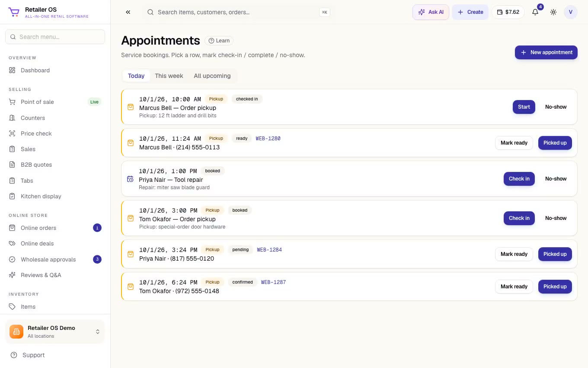
Task: Open order link WEB-1284
Action: pyautogui.click(x=269, y=250)
